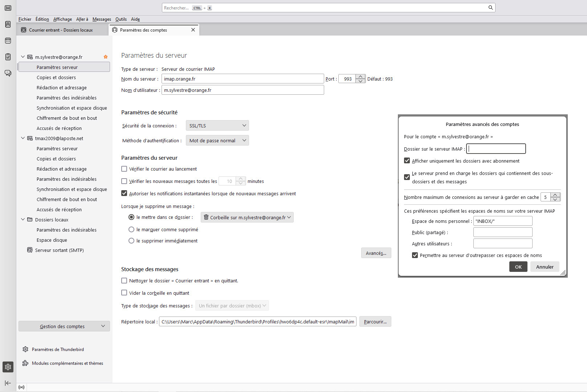587x392 pixels.
Task: Select 'le supprimer immédiatement' option
Action: coord(131,241)
